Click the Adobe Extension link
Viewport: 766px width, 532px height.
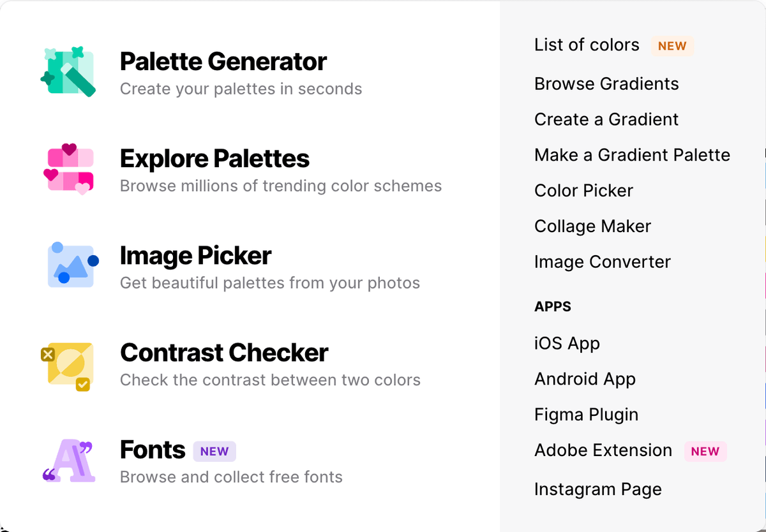click(x=603, y=450)
